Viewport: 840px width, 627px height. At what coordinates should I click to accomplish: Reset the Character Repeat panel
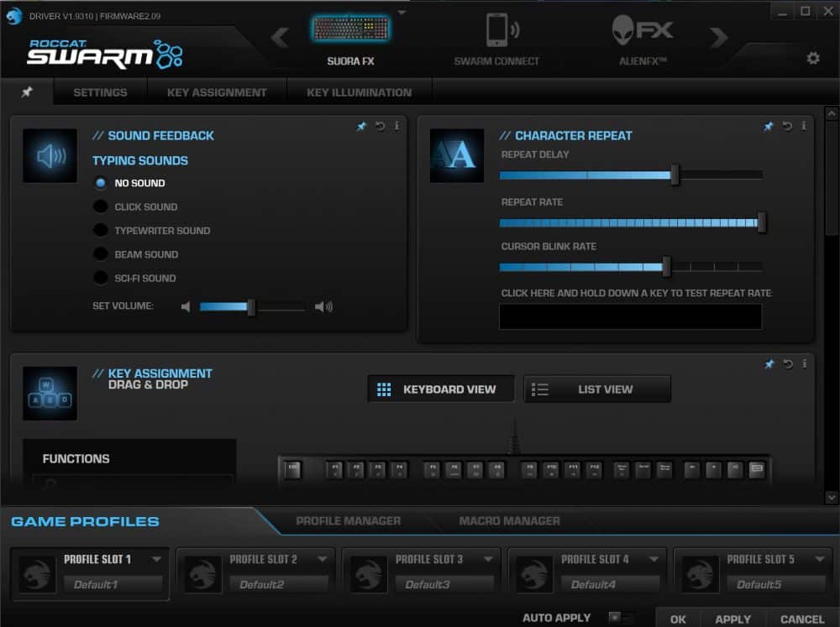787,127
